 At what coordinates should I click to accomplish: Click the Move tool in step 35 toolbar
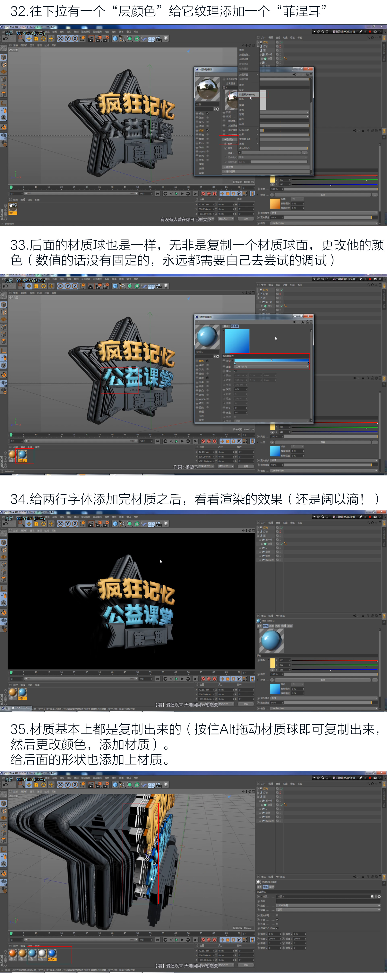[x=29, y=785]
